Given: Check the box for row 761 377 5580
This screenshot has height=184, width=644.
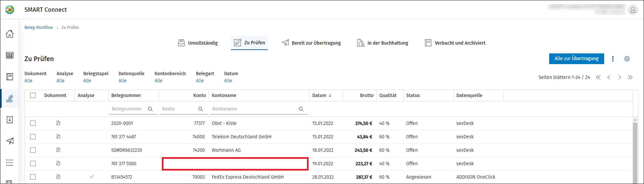Looking at the screenshot, I should (33, 164).
